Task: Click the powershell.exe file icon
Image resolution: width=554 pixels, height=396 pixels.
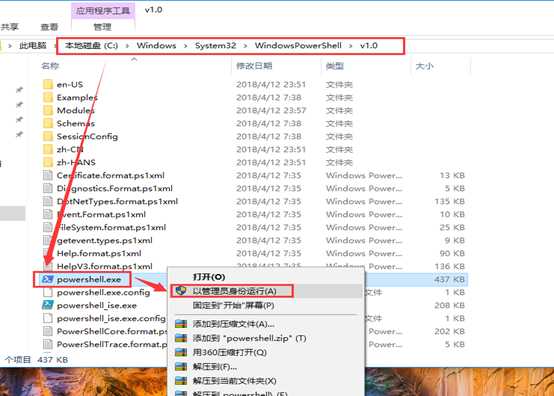Action: pos(47,279)
